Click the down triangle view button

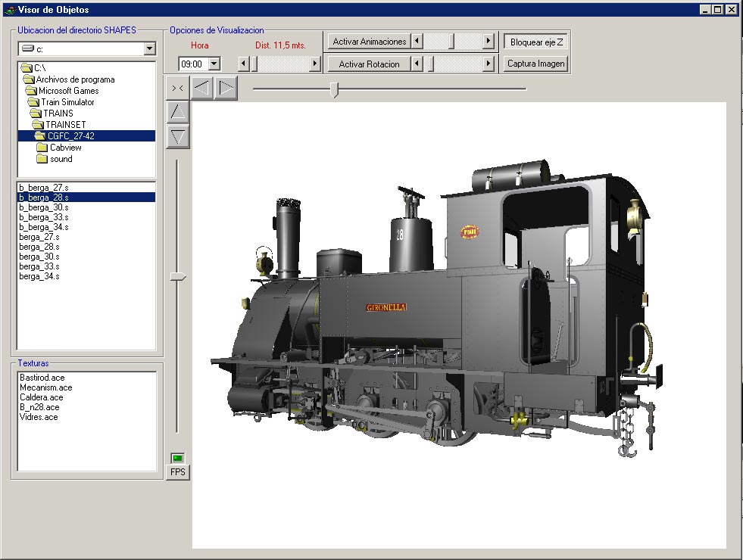point(177,137)
